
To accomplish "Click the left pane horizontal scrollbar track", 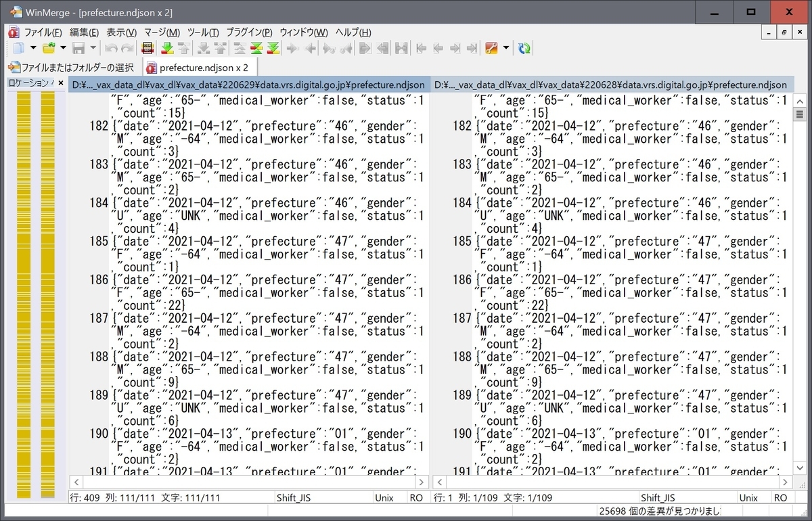I will (x=248, y=482).
